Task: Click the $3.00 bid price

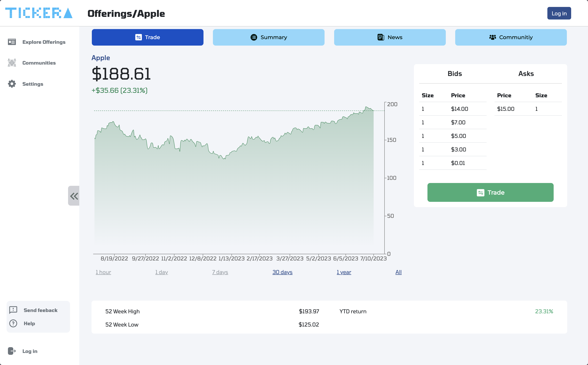Action: point(458,149)
